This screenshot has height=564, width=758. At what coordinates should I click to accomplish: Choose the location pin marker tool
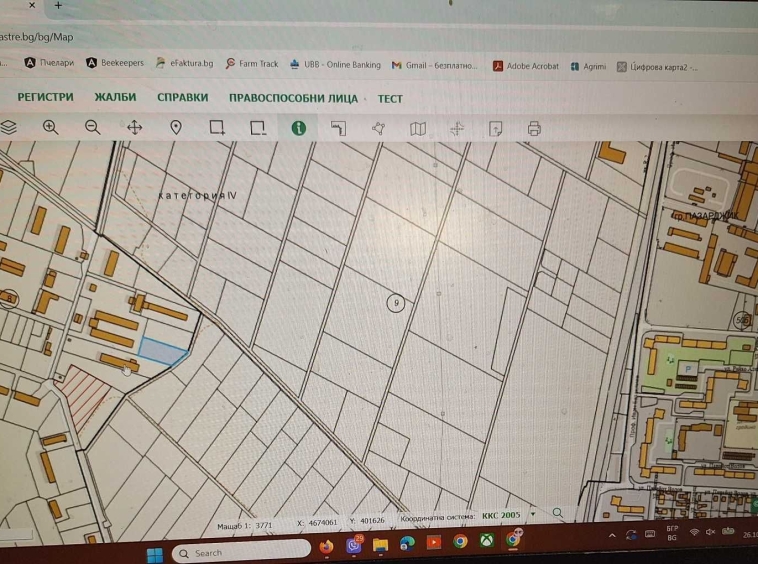coord(176,128)
